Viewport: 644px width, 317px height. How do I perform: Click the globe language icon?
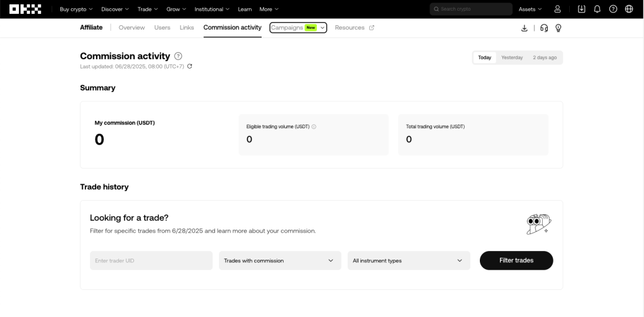pos(630,9)
